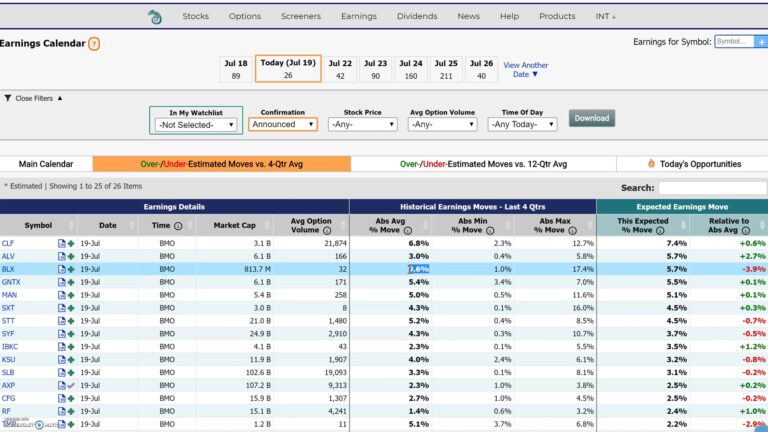Add MAN to watchlist with plus icon
The height and width of the screenshot is (432, 768).
click(71, 295)
